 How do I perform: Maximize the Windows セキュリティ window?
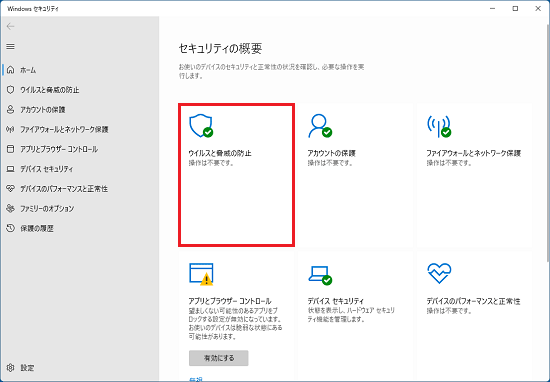click(x=515, y=9)
